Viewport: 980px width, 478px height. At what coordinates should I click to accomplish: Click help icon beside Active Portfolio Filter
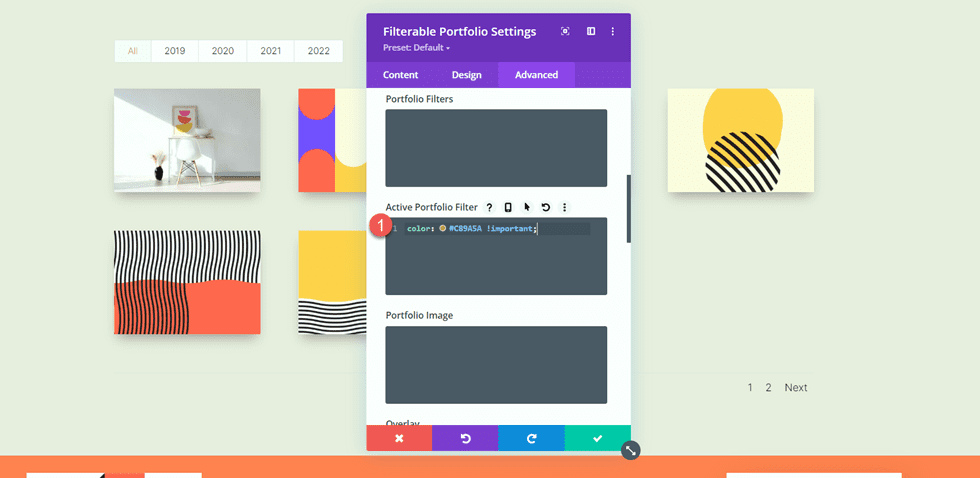pos(489,207)
